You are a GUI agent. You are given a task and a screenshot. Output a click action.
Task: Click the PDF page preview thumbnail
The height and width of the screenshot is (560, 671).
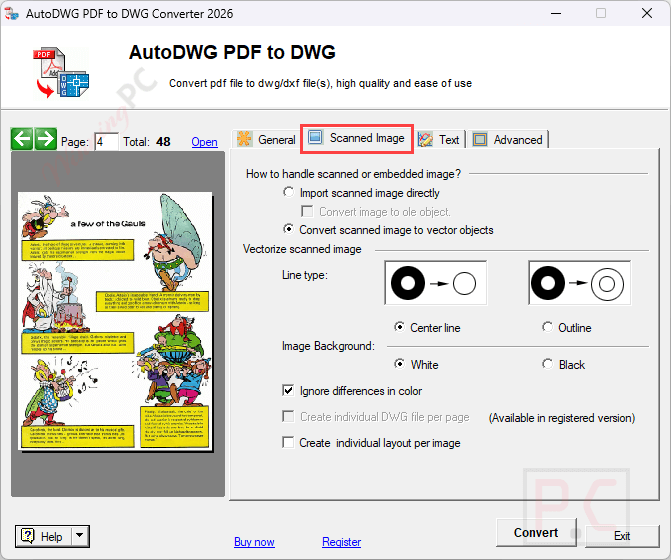click(x=115, y=321)
